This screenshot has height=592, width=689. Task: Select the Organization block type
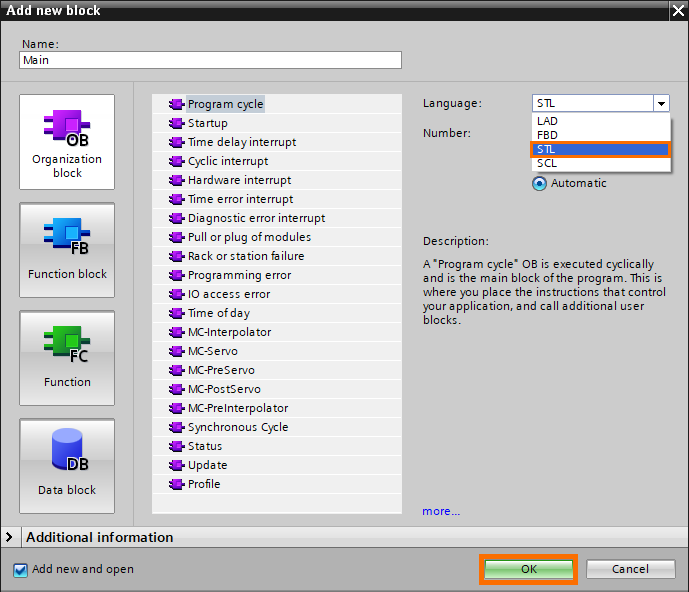pyautogui.click(x=67, y=142)
